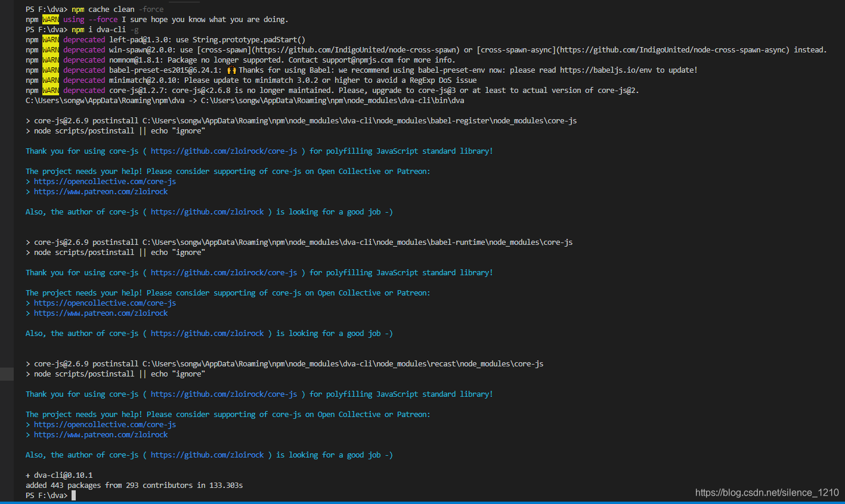Open zloirock/core-js link in the babel-register block

click(x=224, y=151)
